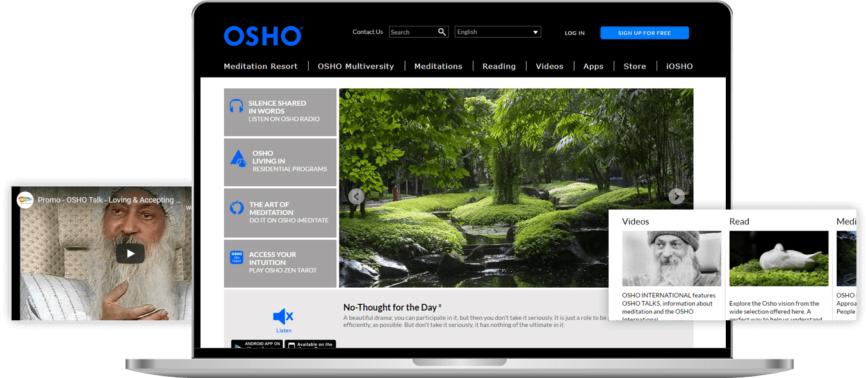The height and width of the screenshot is (378, 868).
Task: Click the OSHO Living In residential programs icon
Action: [238, 159]
